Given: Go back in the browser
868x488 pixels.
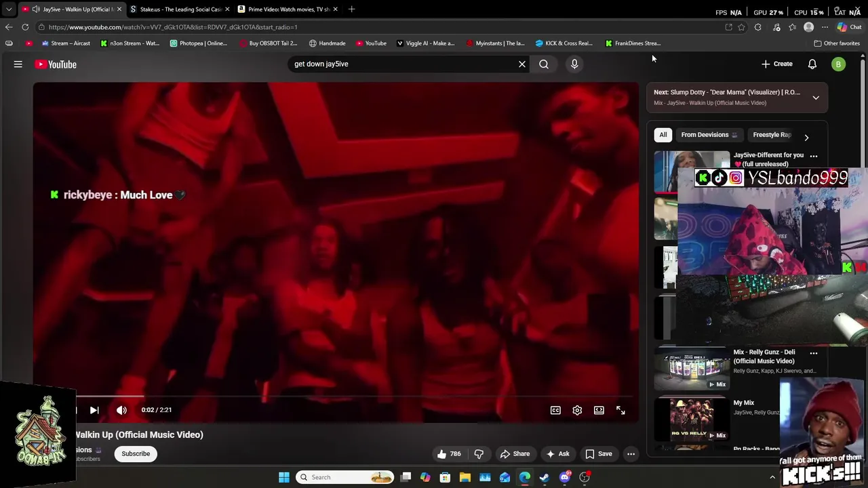Looking at the screenshot, I should point(9,27).
